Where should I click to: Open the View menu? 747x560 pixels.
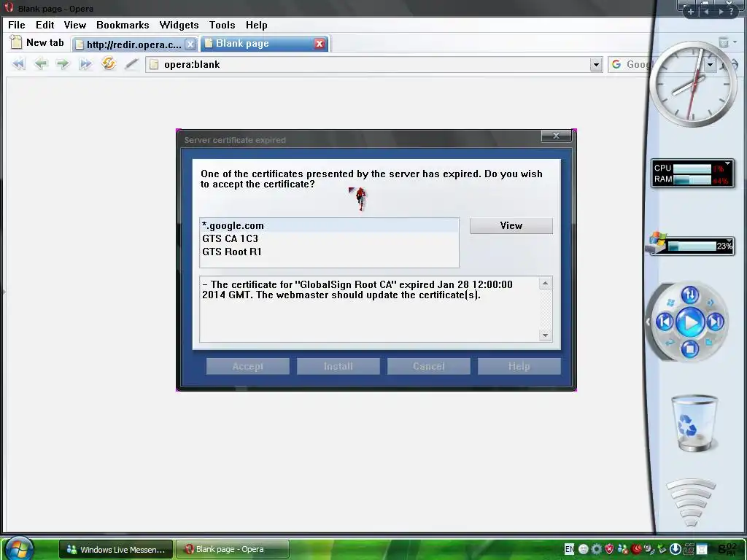(75, 25)
